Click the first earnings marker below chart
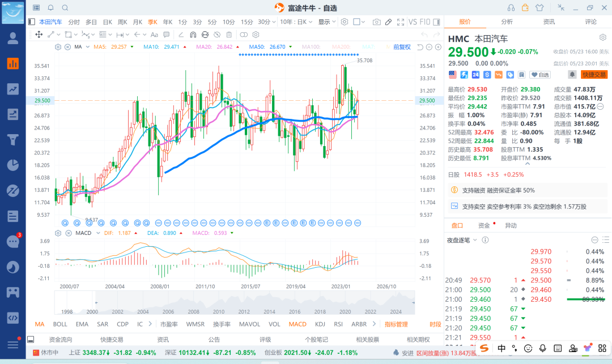 [x=65, y=223]
